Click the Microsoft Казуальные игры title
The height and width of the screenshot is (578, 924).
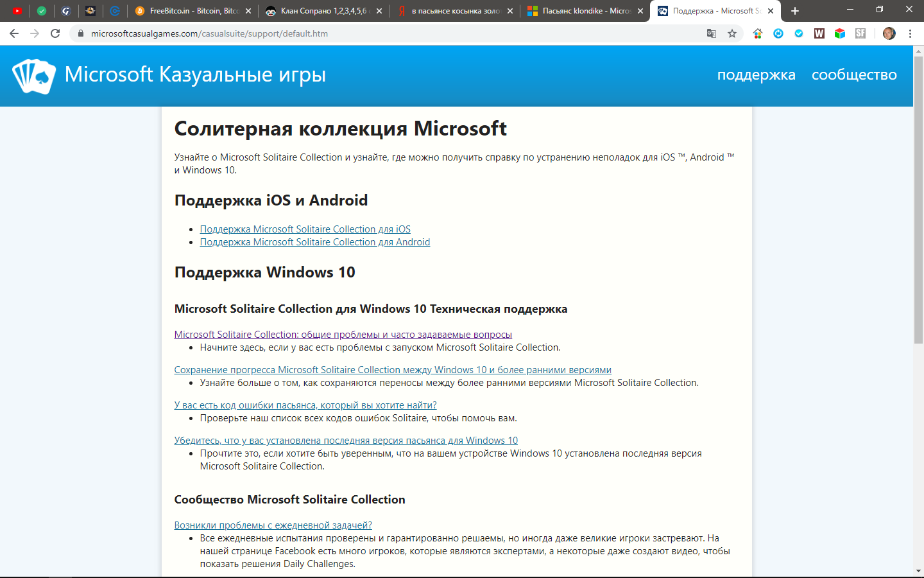click(195, 74)
